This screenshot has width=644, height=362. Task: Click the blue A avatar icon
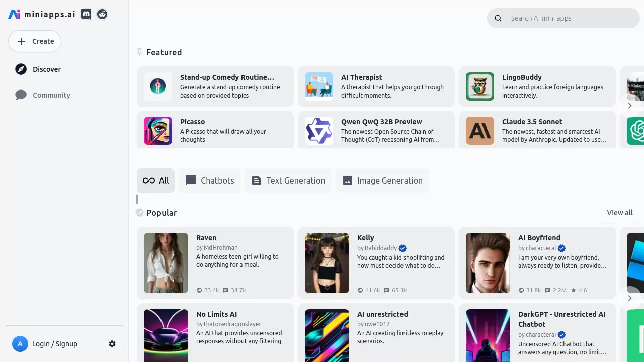pyautogui.click(x=20, y=344)
